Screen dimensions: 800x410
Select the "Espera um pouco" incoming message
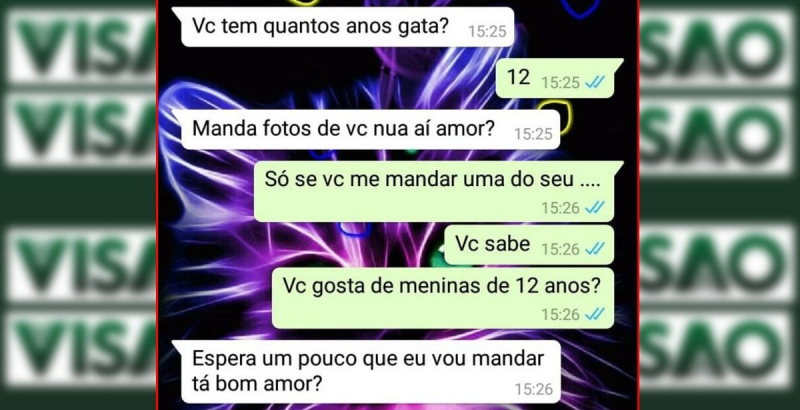coord(366,372)
